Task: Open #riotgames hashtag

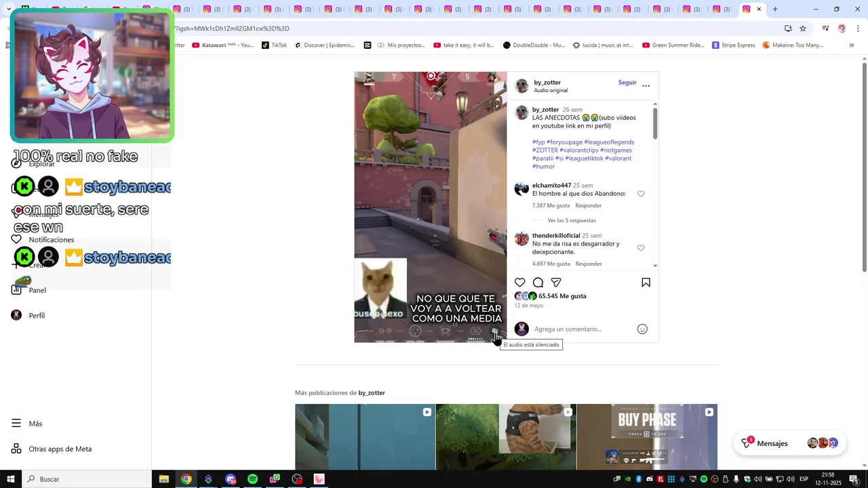Action: [616, 150]
